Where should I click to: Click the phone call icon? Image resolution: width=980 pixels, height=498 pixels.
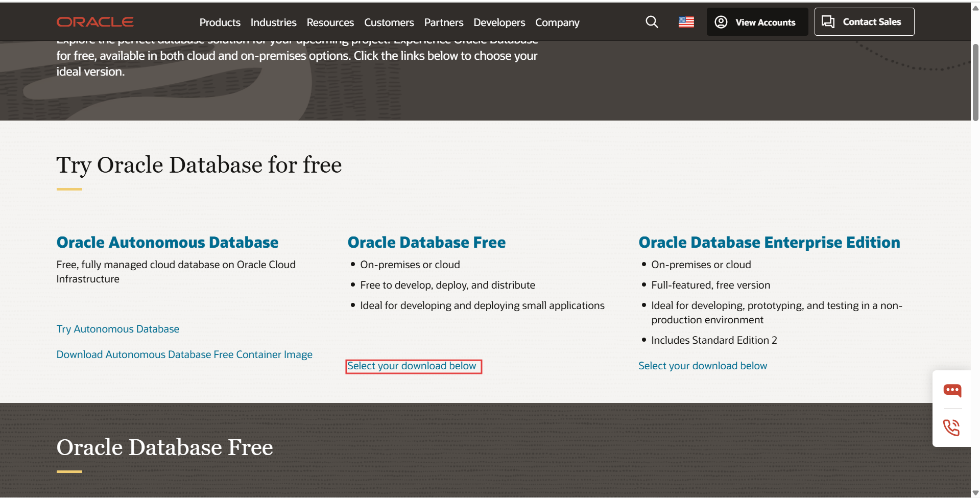point(951,428)
